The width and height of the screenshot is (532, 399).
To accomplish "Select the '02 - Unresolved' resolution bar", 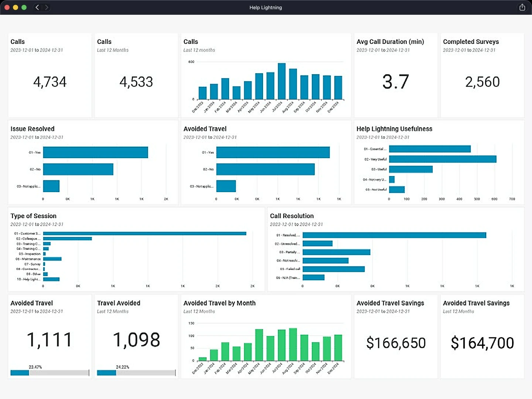I will click(x=317, y=243).
